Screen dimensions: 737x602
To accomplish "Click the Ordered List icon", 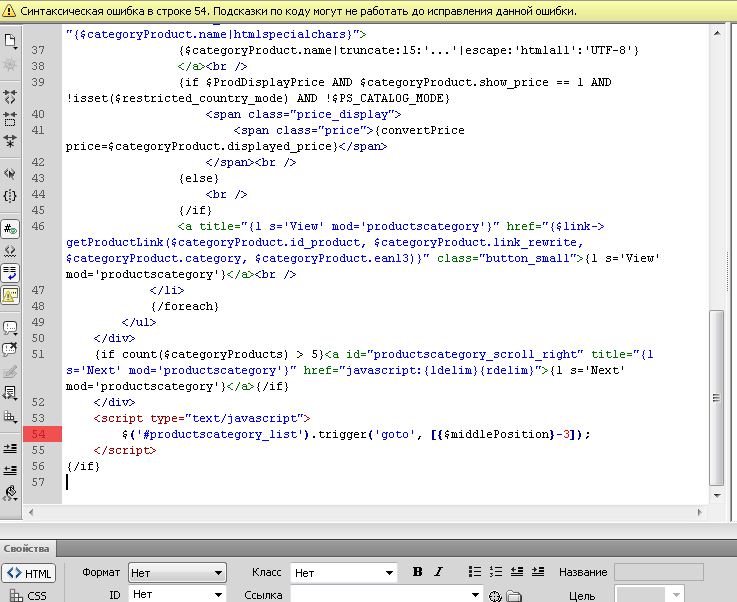I will pyautogui.click(x=496, y=571).
